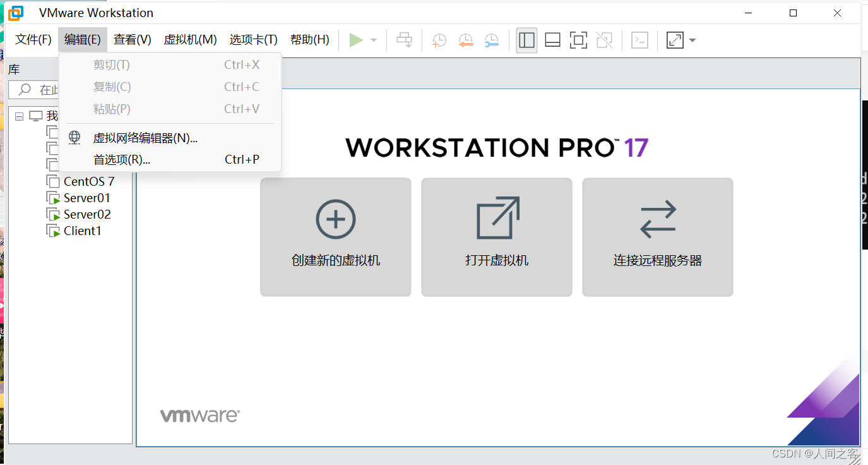Open the 查看(V) menu
The image size is (868, 465).
point(133,40)
